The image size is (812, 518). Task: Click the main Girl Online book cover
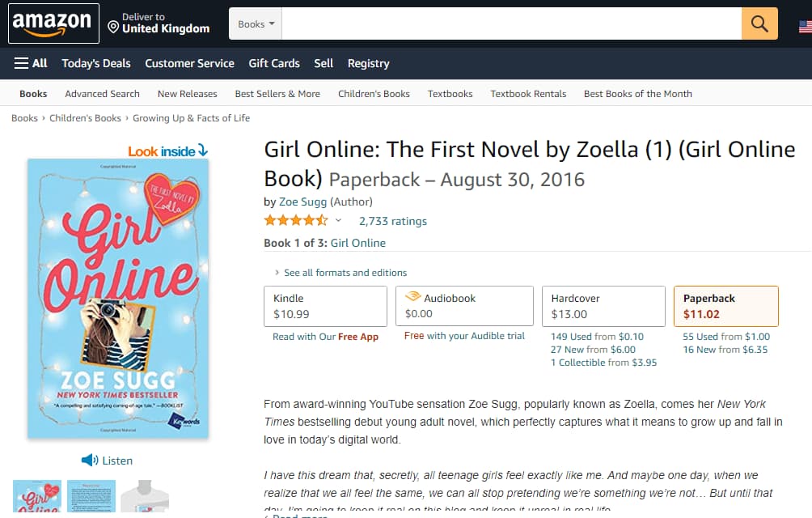(x=118, y=298)
